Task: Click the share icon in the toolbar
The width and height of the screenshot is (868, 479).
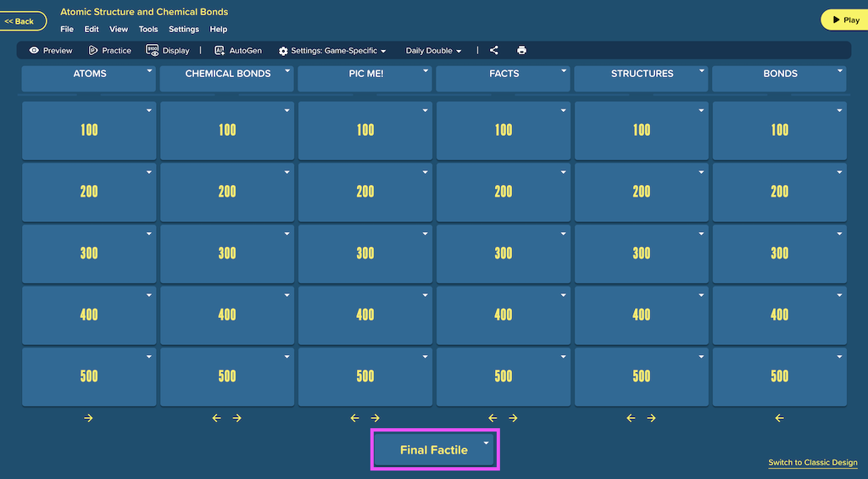Action: pyautogui.click(x=494, y=50)
